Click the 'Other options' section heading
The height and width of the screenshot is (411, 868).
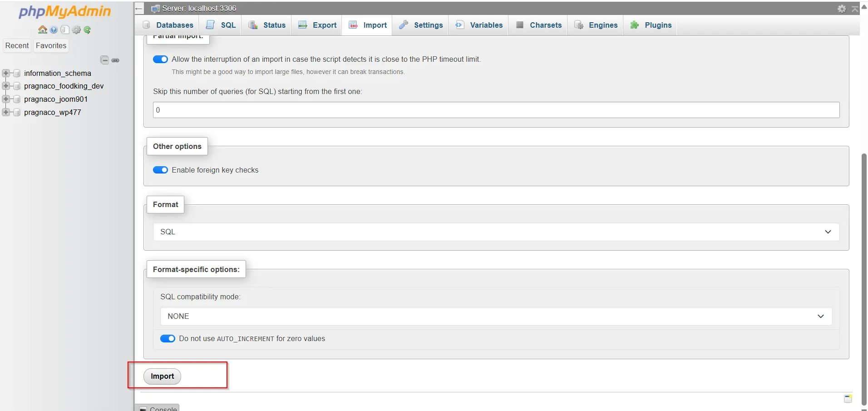[177, 146]
